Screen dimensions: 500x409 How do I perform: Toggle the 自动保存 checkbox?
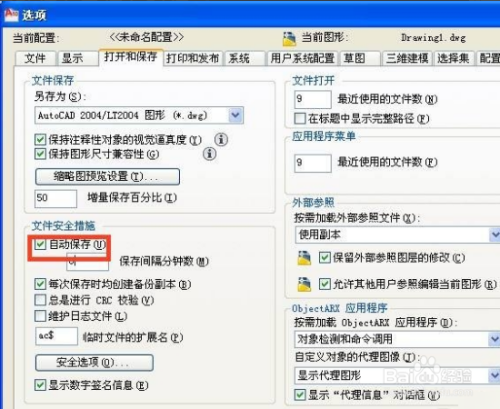(40, 244)
